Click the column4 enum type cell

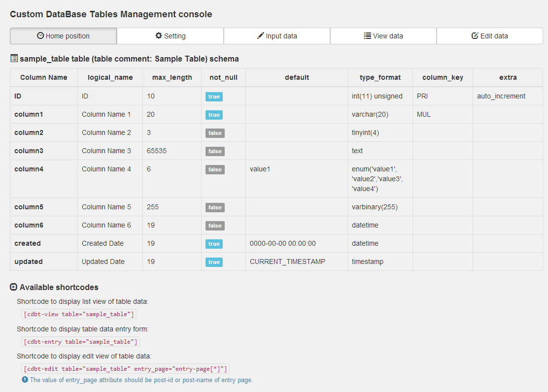point(377,179)
